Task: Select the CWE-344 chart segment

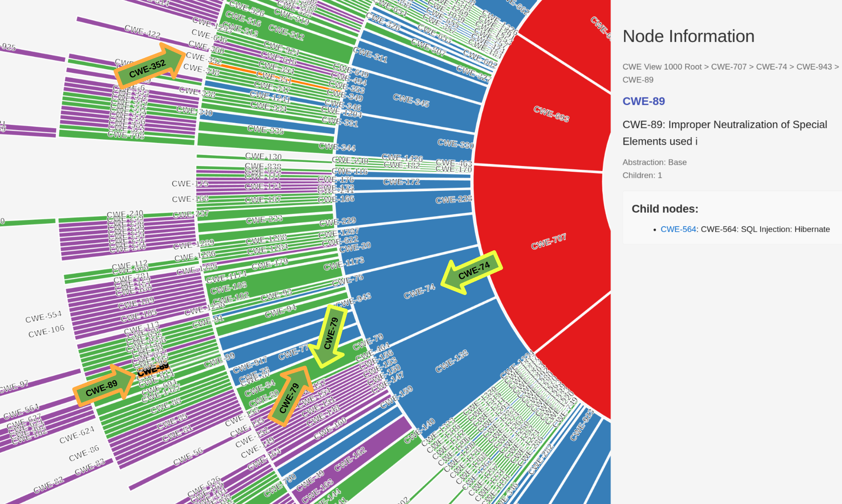Action: pyautogui.click(x=337, y=147)
